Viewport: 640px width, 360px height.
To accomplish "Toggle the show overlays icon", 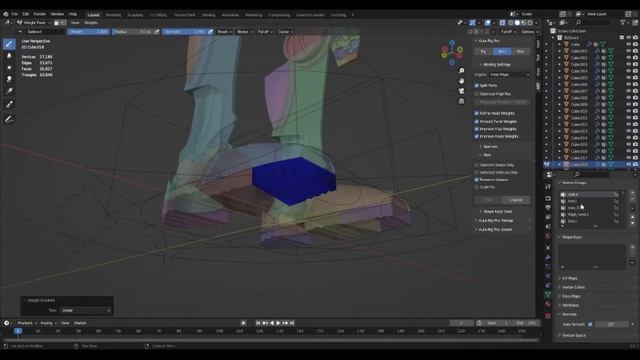I will point(487,23).
